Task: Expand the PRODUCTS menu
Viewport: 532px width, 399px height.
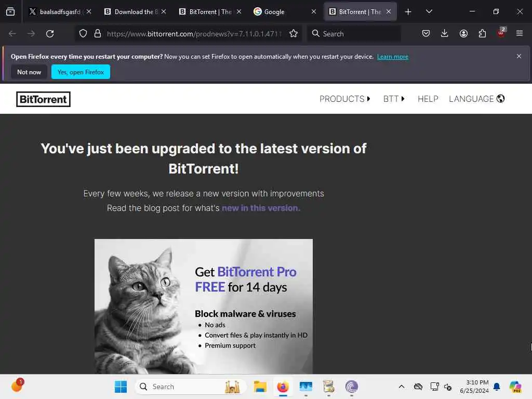Action: click(345, 99)
